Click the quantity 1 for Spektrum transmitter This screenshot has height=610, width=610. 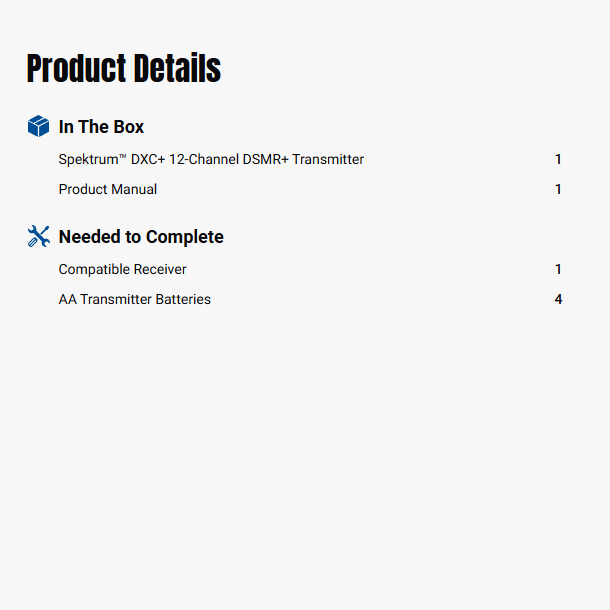coord(558,159)
